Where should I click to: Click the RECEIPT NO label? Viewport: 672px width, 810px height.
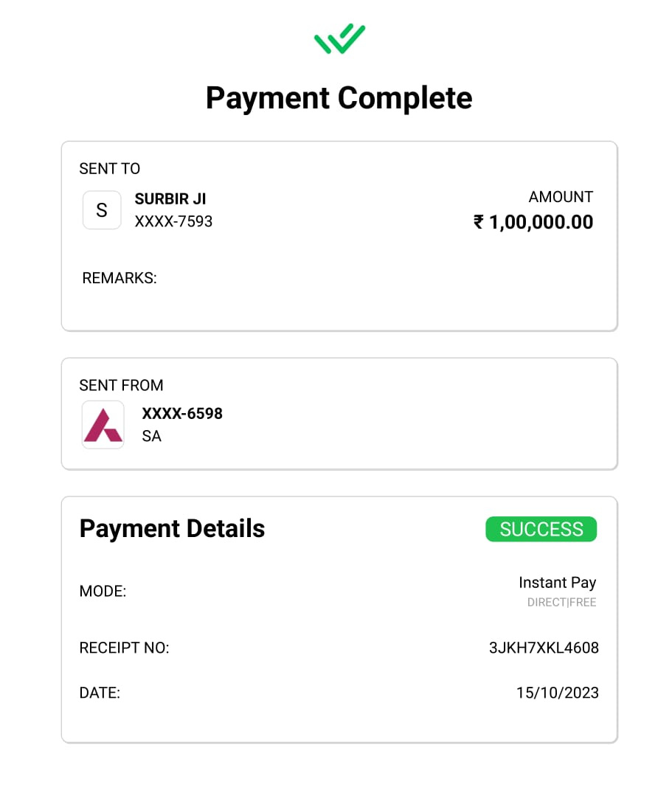click(x=124, y=648)
